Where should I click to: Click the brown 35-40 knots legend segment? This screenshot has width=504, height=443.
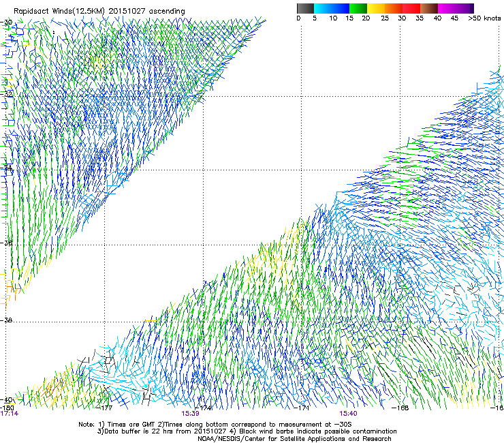[429, 8]
